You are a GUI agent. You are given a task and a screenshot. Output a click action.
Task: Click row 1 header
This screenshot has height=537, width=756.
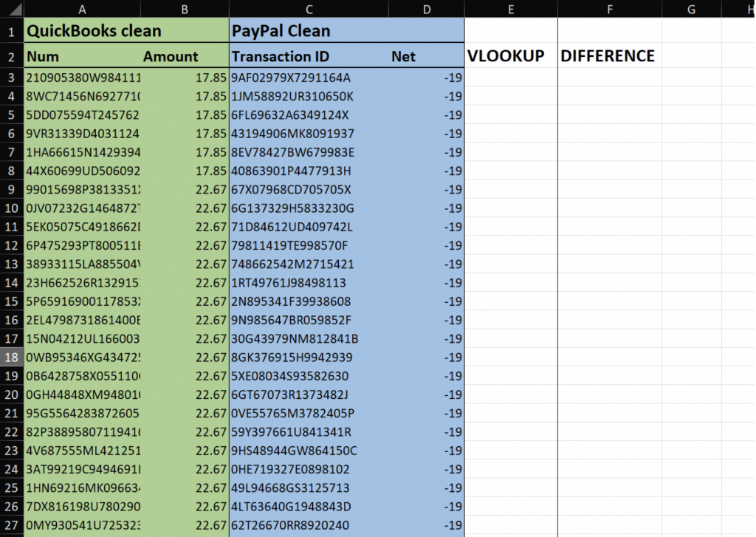(x=11, y=32)
